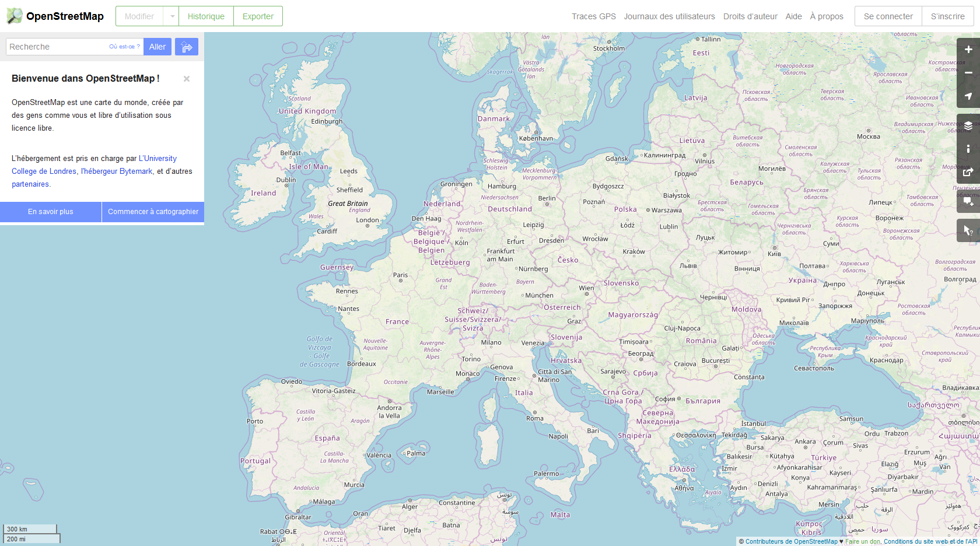Click the OpenStreetMap logo
The image size is (980, 546).
(x=55, y=16)
